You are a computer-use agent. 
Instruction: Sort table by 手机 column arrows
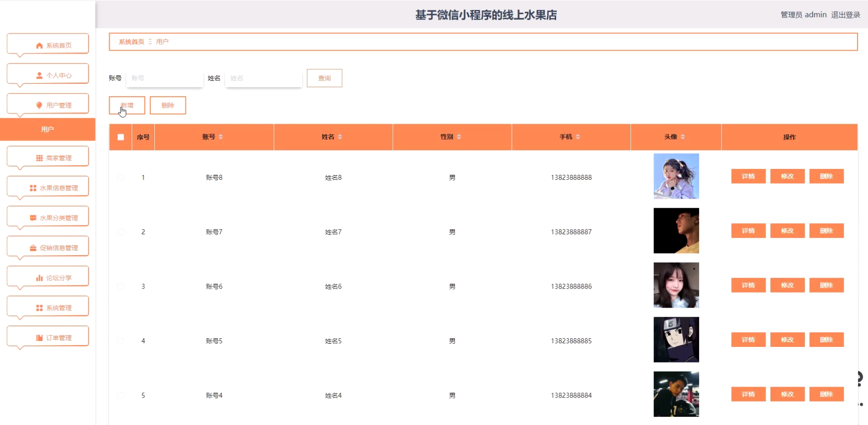578,137
